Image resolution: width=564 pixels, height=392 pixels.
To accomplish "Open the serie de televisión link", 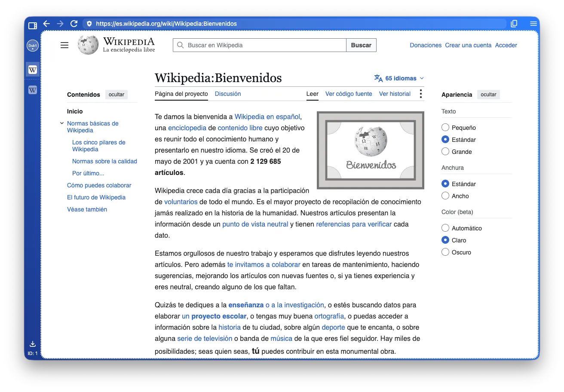I will click(x=205, y=338).
